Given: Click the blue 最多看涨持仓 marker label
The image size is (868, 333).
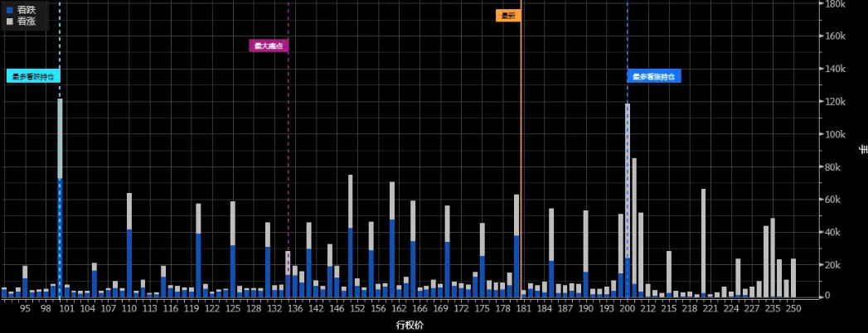Looking at the screenshot, I should pyautogui.click(x=653, y=76).
